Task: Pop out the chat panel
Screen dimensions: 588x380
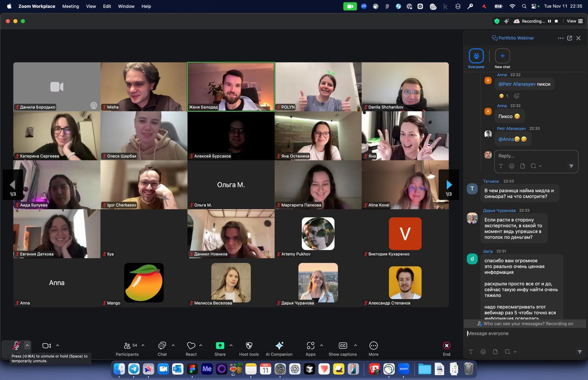Action: pos(570,38)
